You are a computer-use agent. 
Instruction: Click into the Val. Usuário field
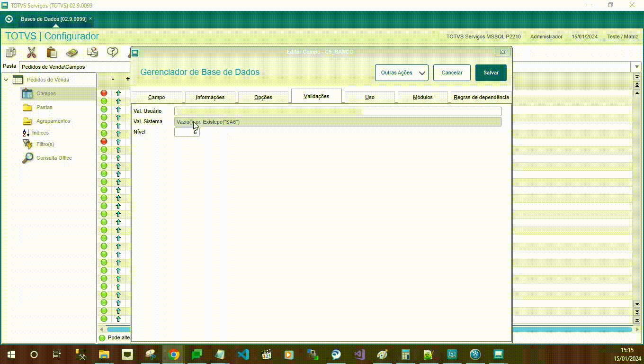338,111
